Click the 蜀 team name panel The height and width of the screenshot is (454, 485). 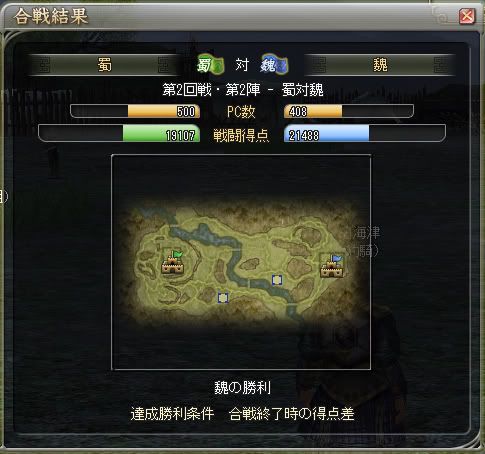[105, 65]
